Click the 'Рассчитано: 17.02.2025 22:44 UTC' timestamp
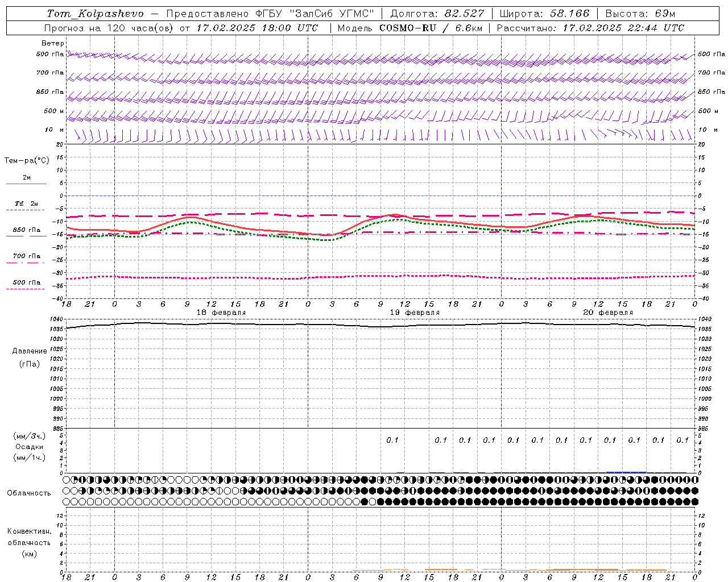 point(591,28)
